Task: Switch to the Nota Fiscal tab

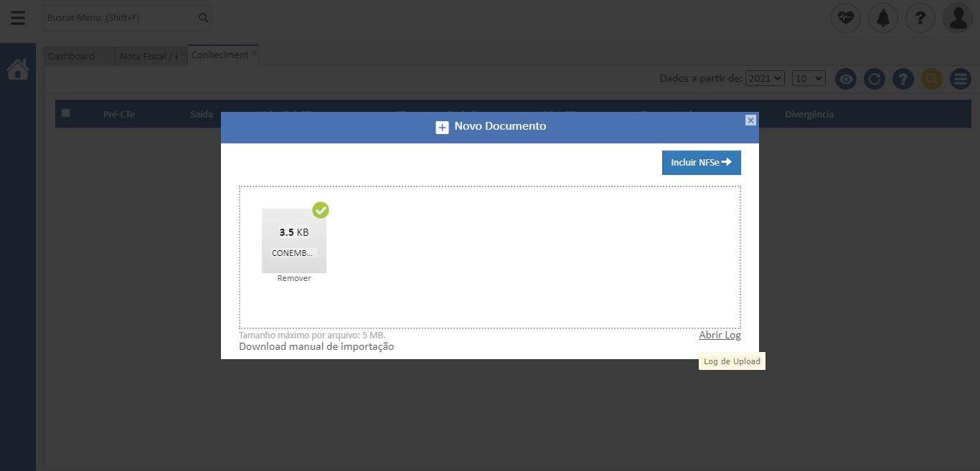Action: pyautogui.click(x=149, y=56)
